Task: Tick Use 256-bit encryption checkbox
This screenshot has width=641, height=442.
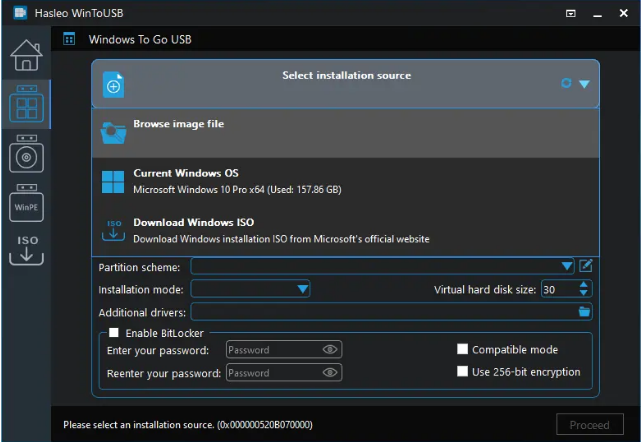Action: [462, 372]
